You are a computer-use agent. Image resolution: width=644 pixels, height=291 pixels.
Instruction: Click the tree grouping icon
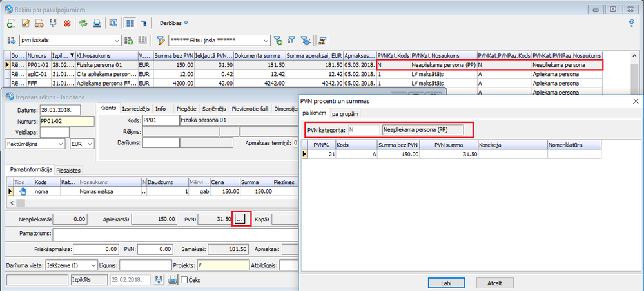(x=143, y=23)
